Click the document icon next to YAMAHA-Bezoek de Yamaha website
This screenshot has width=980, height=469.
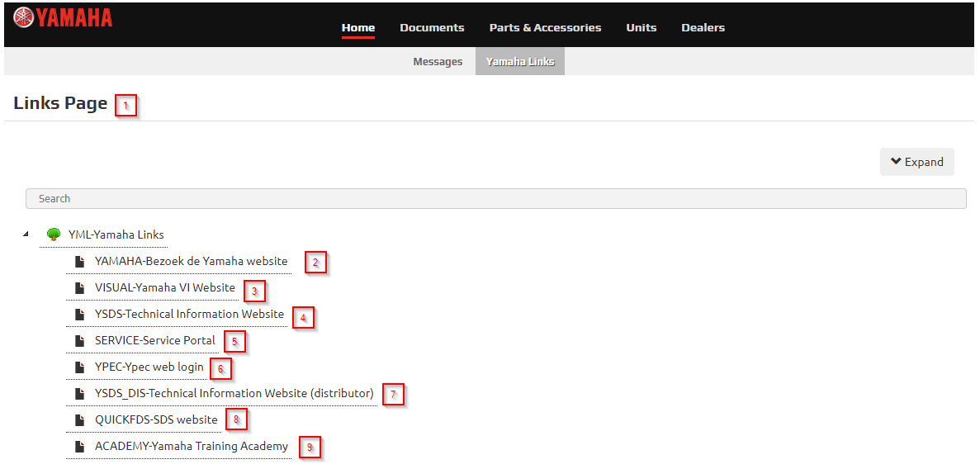coord(79,262)
